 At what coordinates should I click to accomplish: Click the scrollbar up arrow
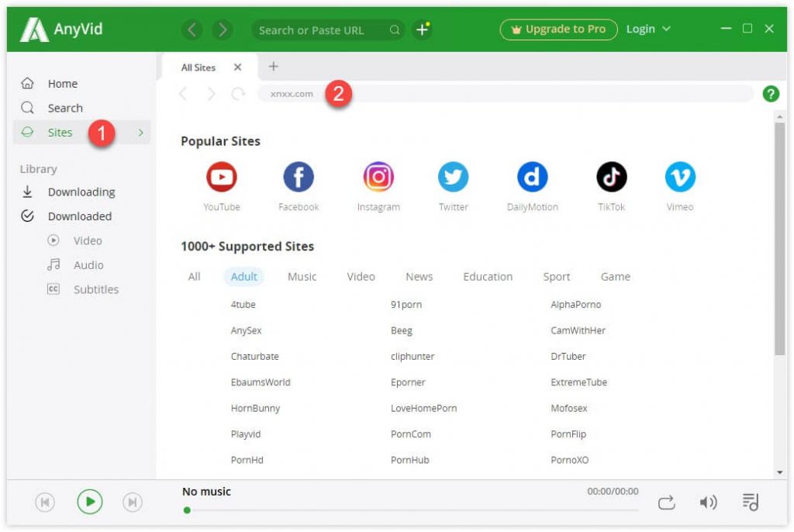pyautogui.click(x=779, y=117)
